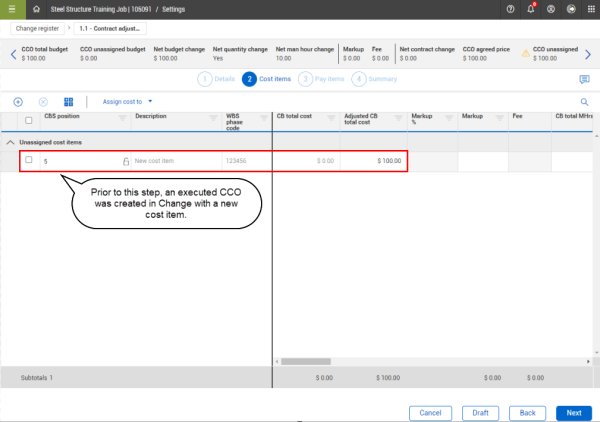Go to home via house icon
The height and width of the screenshot is (422, 600).
[x=36, y=9]
